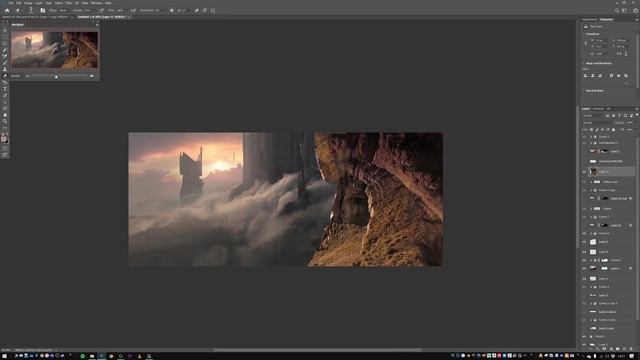Viewport: 640px width, 360px height.
Task: Toggle Quick Mask mode icon
Action: (x=5, y=149)
